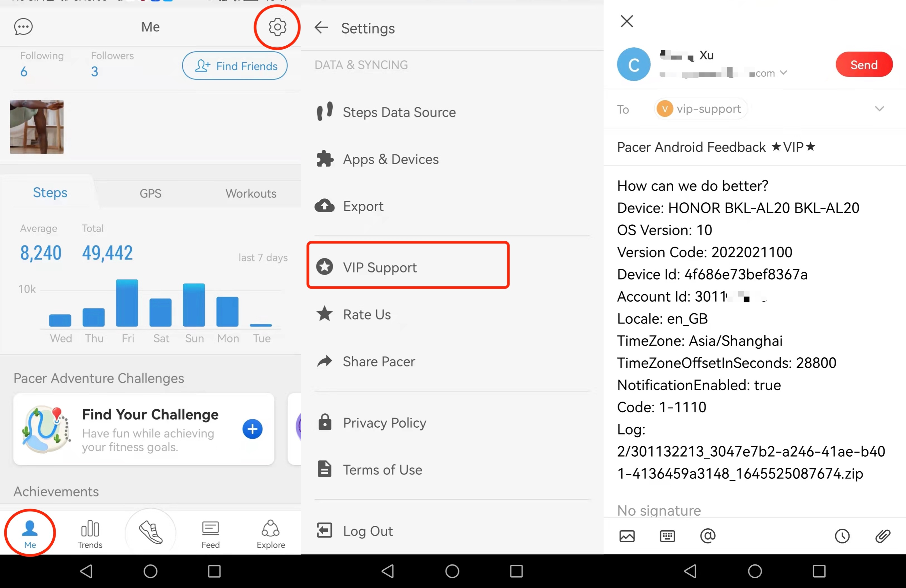
Task: Tap Log Out in Settings
Action: [452, 531]
